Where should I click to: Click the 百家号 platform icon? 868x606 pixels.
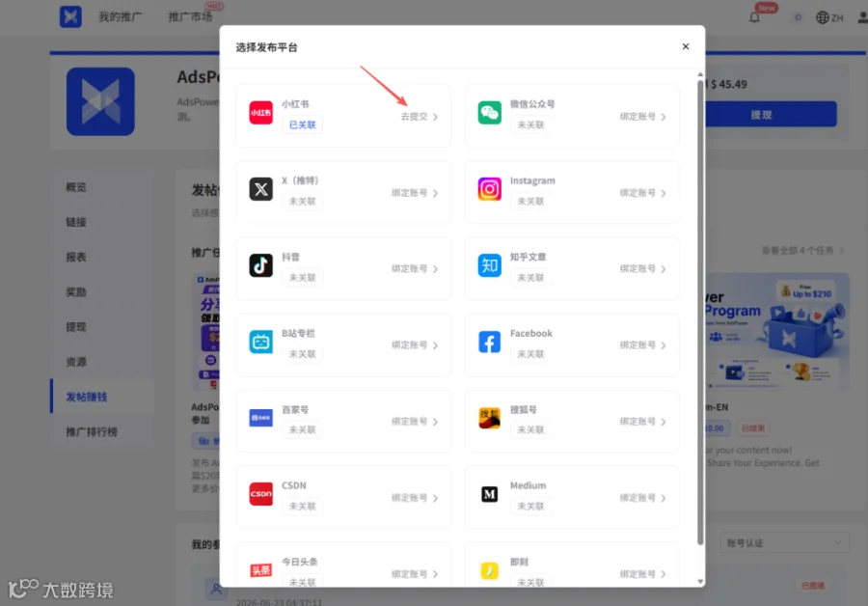click(x=260, y=418)
